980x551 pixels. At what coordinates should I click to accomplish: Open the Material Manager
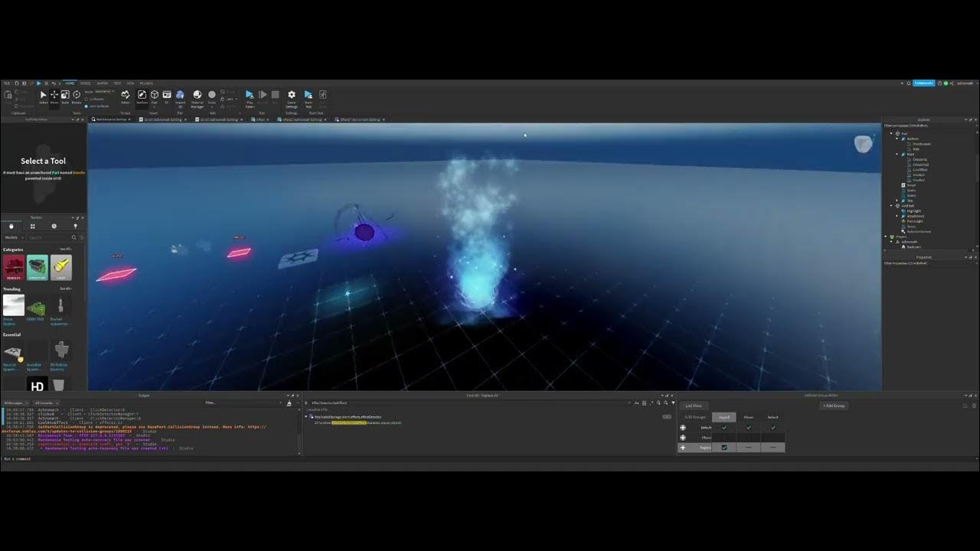[x=197, y=97]
